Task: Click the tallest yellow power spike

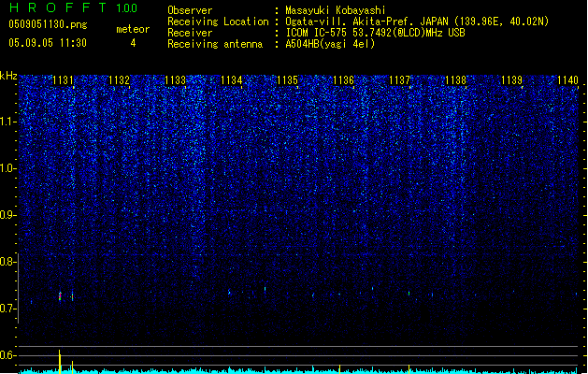Action: [x=60, y=361]
